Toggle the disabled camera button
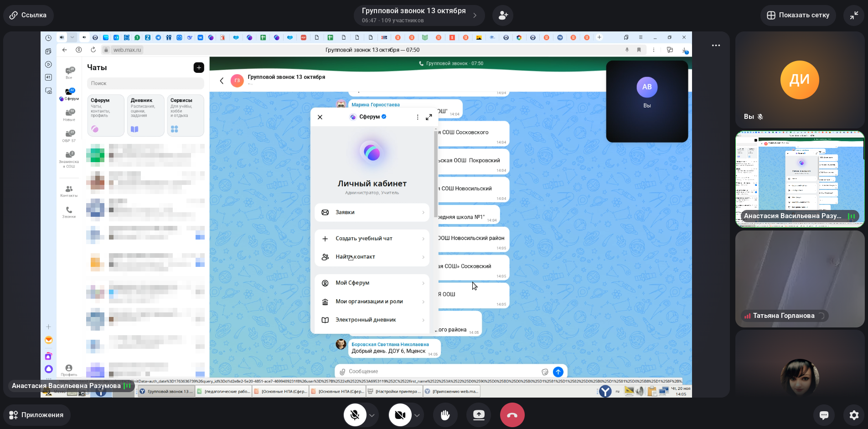 (400, 415)
